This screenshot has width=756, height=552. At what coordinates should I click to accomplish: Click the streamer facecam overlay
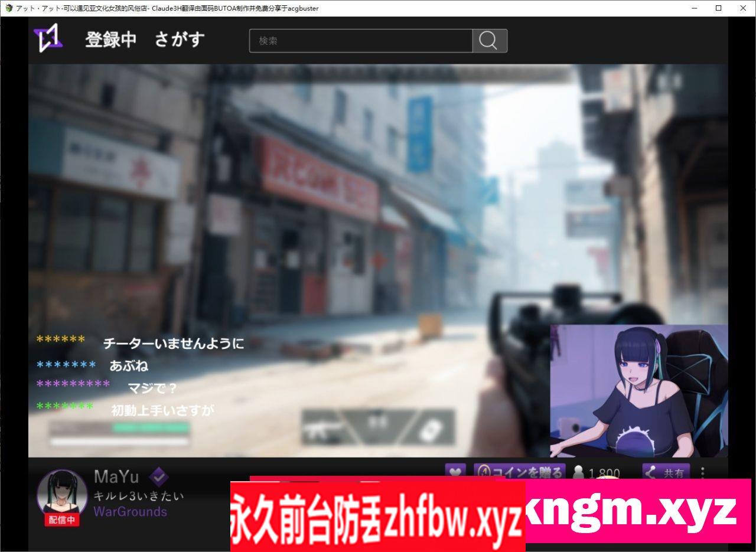638,391
